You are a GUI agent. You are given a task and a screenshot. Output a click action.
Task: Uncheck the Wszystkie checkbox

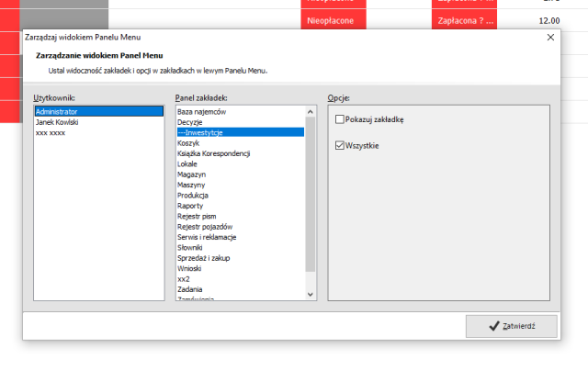pos(340,145)
